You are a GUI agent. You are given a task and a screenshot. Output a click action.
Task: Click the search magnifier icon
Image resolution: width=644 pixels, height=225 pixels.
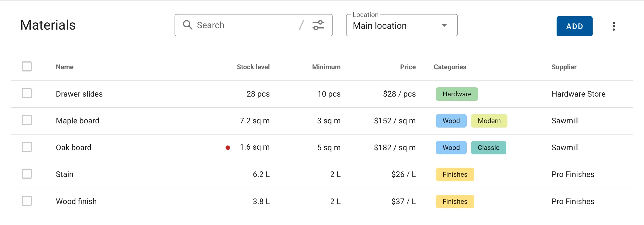[187, 25]
